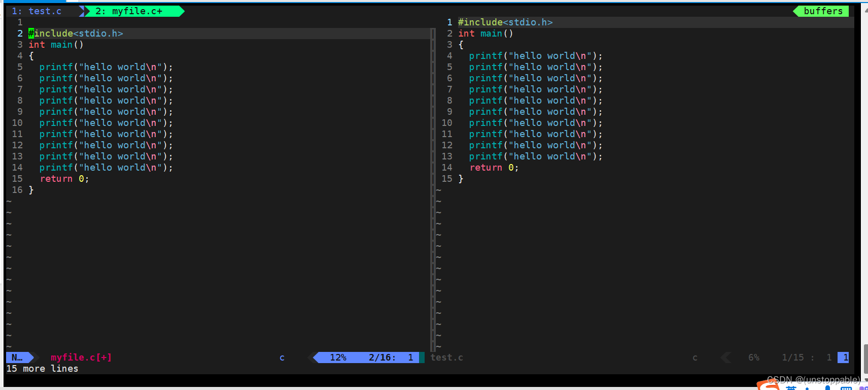Click line 9 printf in right pane

[x=536, y=112]
